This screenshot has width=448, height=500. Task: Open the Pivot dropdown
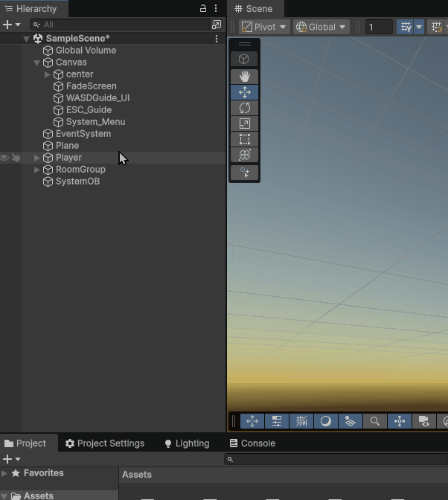coord(263,27)
